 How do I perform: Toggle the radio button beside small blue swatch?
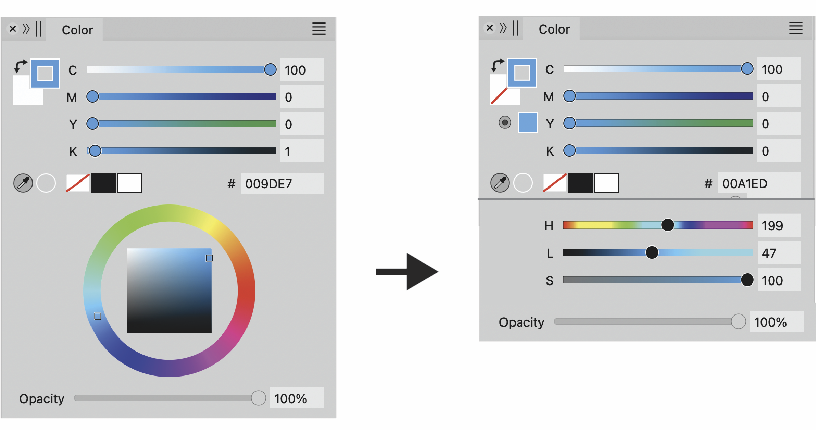coord(505,123)
